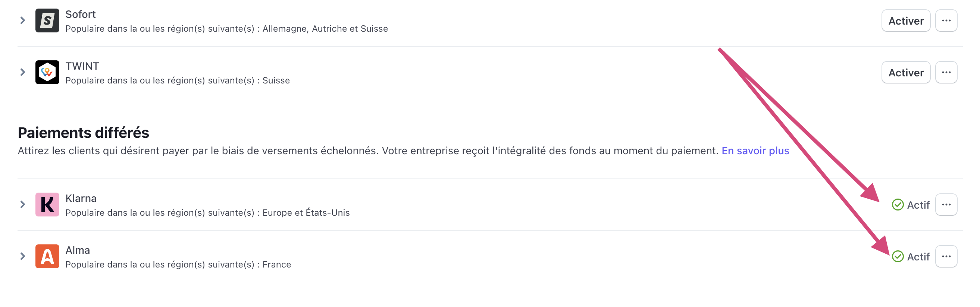The height and width of the screenshot is (307, 980).
Task: Activate the Sofort payment method
Action: pyautogui.click(x=906, y=20)
